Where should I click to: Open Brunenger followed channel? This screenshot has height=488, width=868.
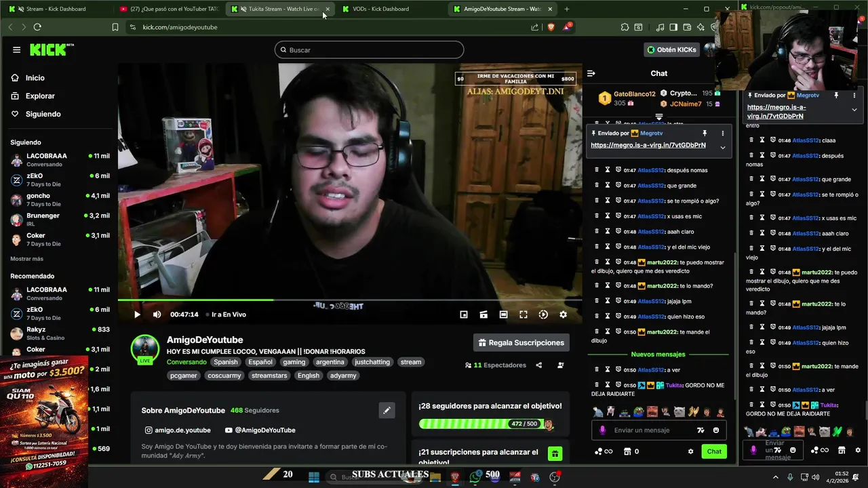[x=60, y=220]
